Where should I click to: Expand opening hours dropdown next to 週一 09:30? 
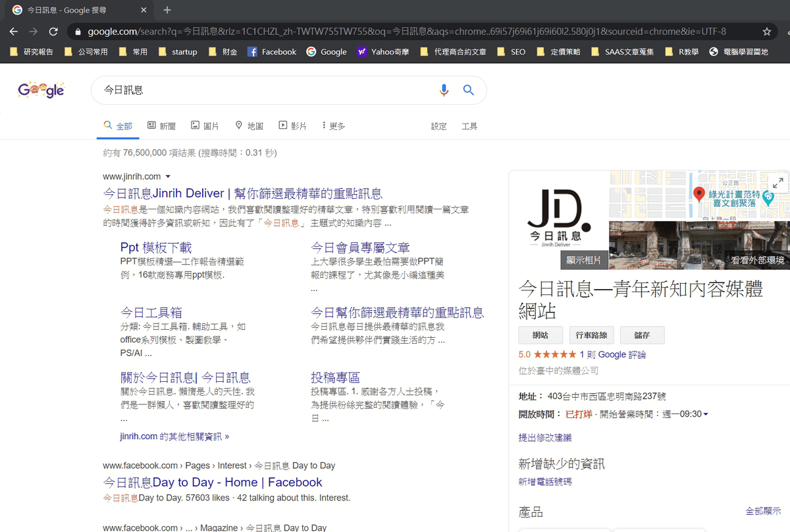[x=706, y=414]
